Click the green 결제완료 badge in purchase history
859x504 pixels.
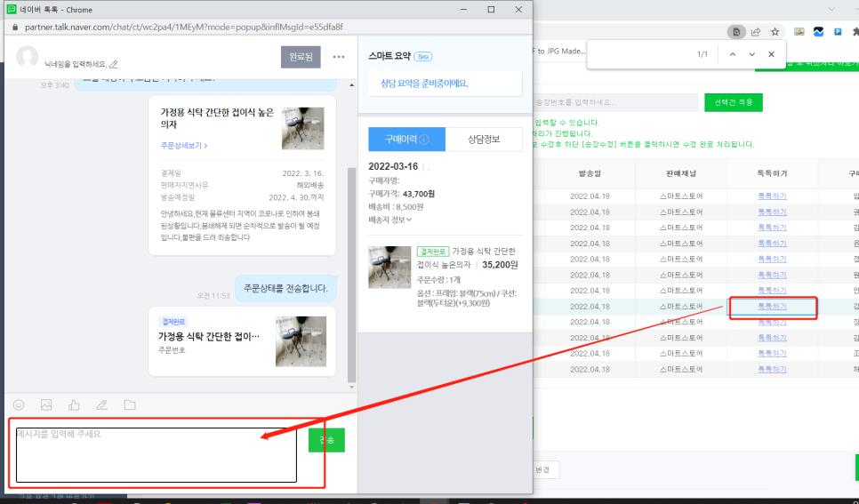pos(433,252)
